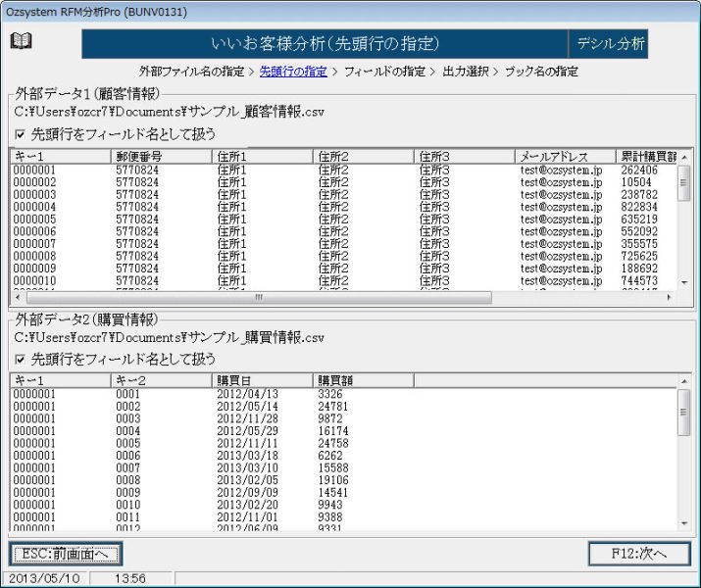
Task: Select purchase row dated 2013/03/18
Action: (241, 456)
